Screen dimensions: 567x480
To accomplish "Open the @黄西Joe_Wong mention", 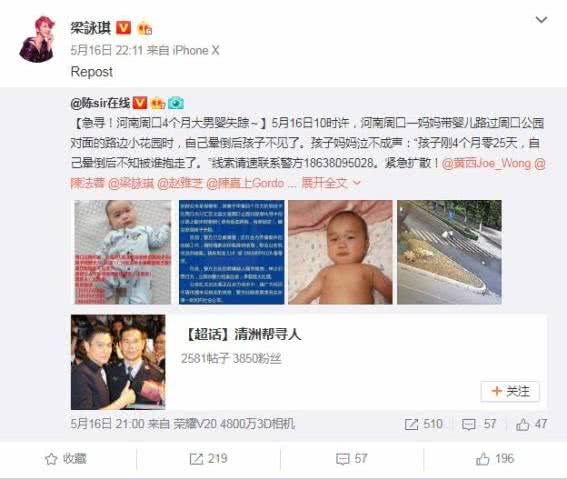I will (x=486, y=163).
